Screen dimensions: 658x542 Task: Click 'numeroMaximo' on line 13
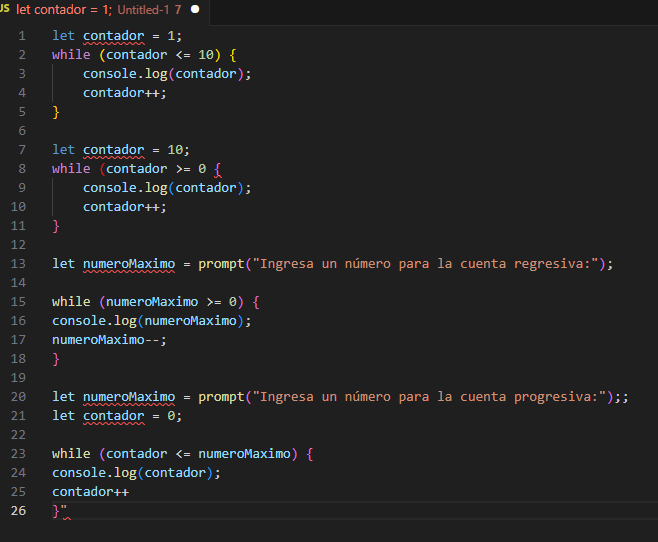(x=129, y=264)
